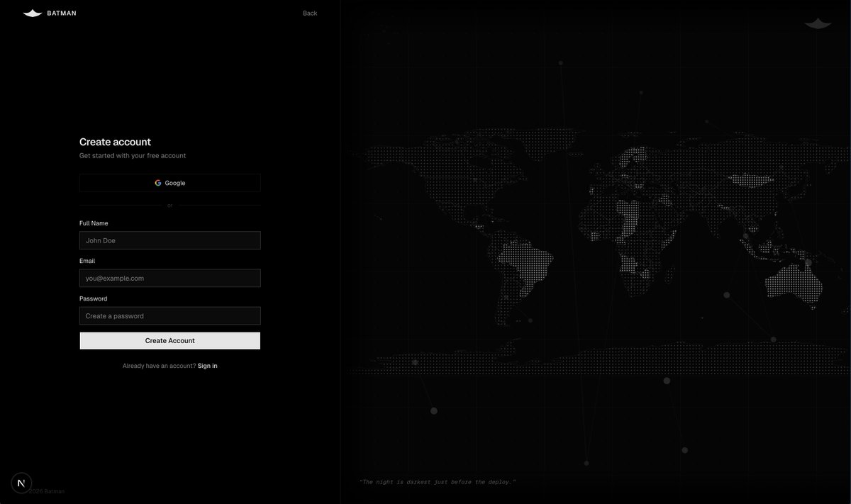Screen dimensions: 851x504
Task: Open the Next.js dev tools badge
Action: (x=21, y=483)
